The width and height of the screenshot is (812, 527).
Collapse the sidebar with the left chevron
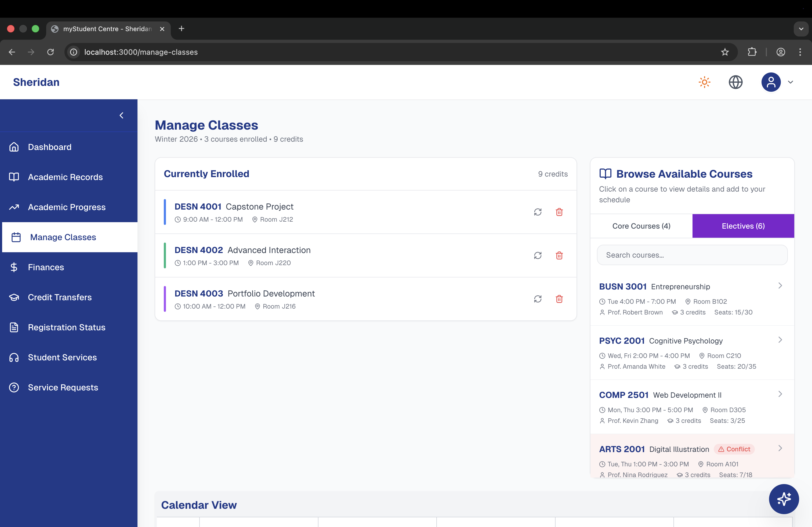(x=121, y=116)
